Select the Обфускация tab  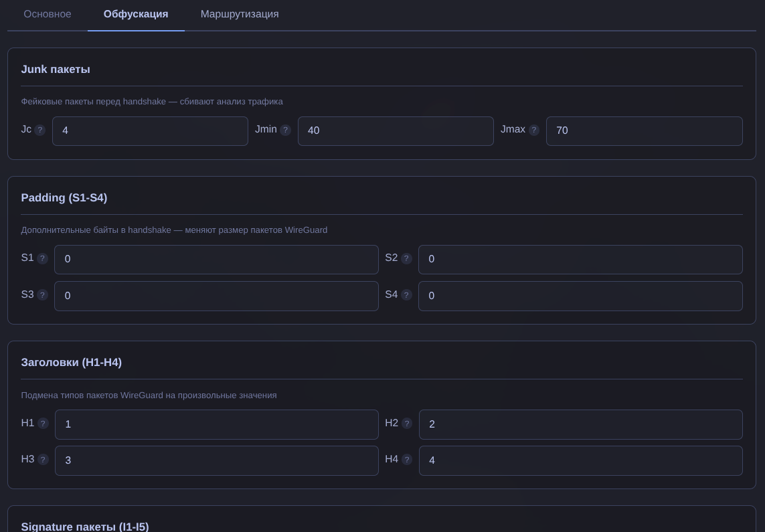(136, 14)
